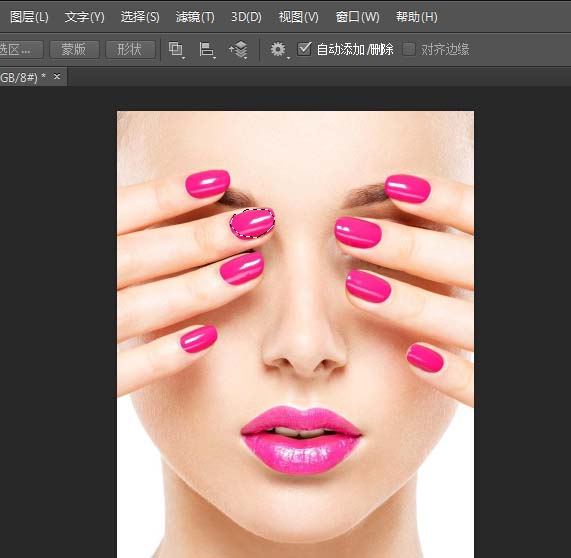Open the 选择(S) menu

140,17
